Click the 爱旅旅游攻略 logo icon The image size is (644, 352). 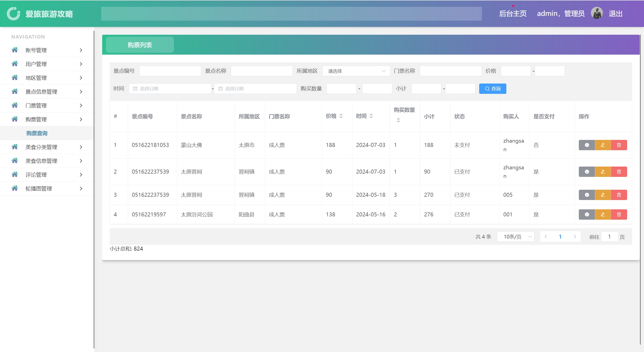coord(13,14)
